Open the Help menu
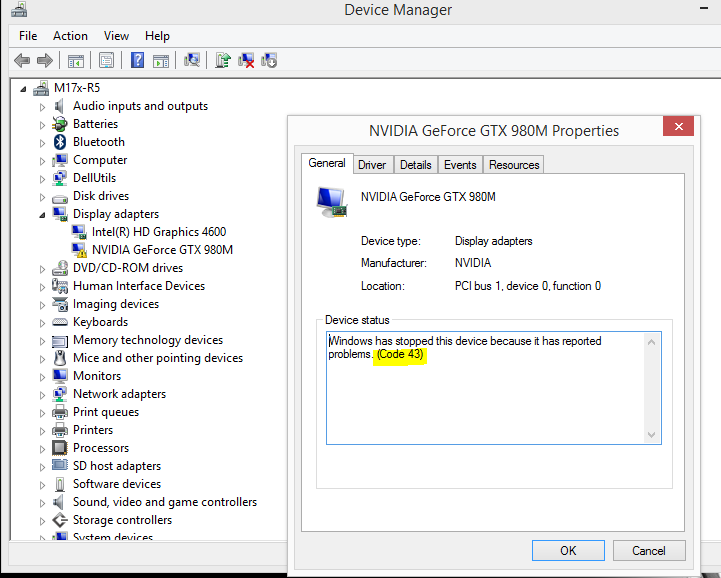 [x=157, y=36]
